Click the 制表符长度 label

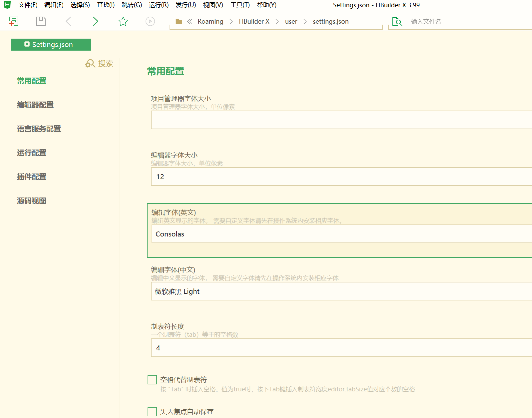point(168,326)
